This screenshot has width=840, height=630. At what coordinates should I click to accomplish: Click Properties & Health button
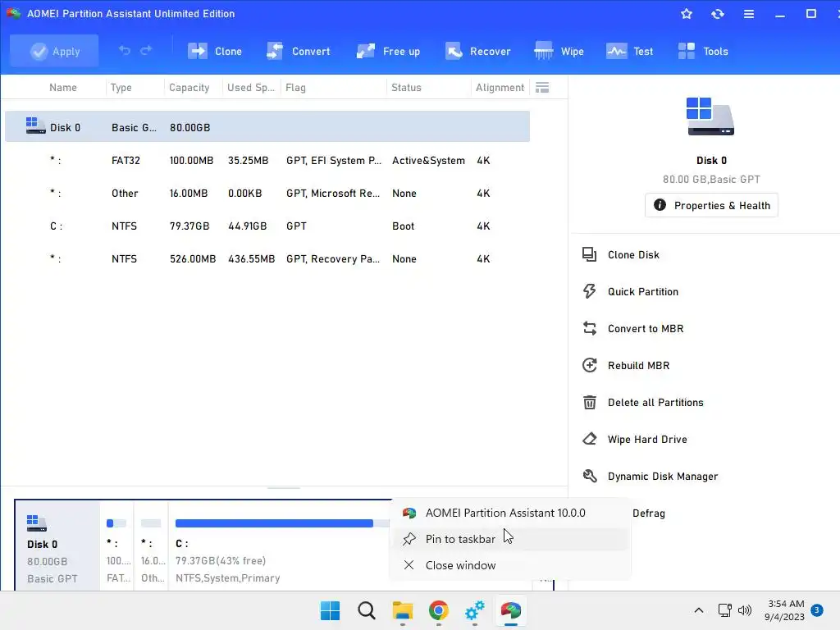(711, 205)
